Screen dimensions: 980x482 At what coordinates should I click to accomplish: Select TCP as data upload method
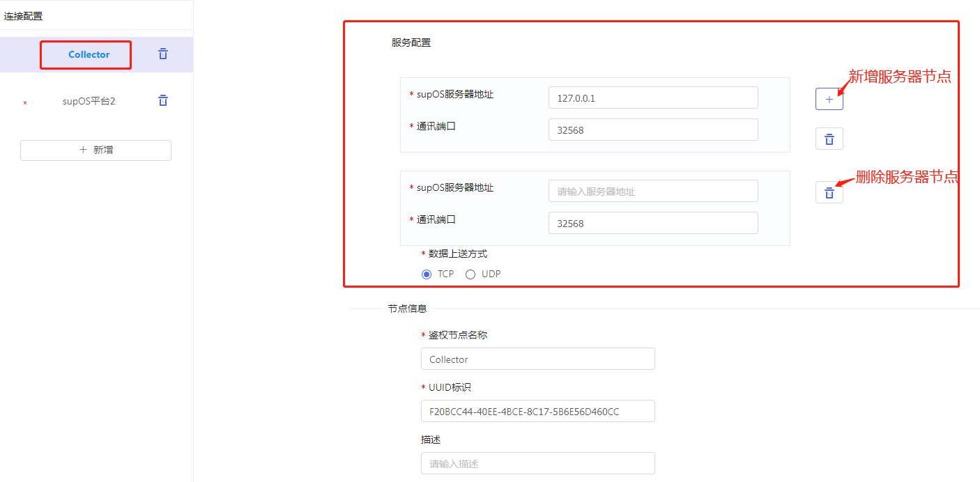click(427, 274)
